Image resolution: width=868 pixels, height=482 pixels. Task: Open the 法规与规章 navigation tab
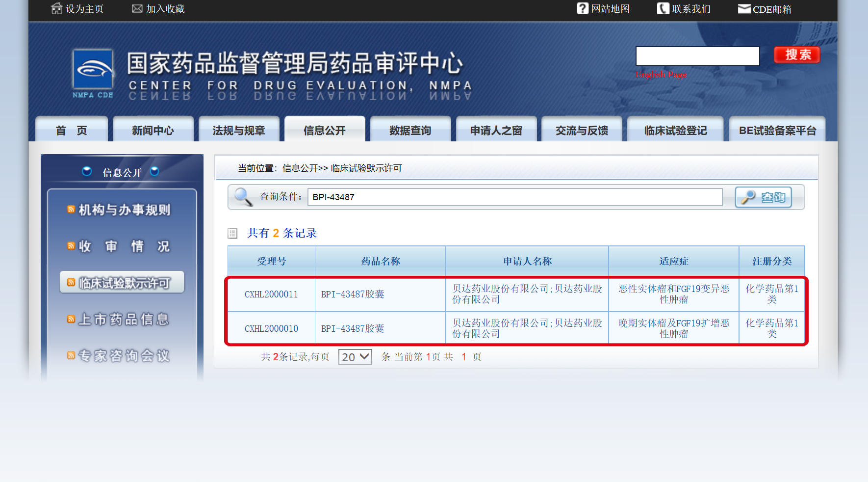[239, 130]
